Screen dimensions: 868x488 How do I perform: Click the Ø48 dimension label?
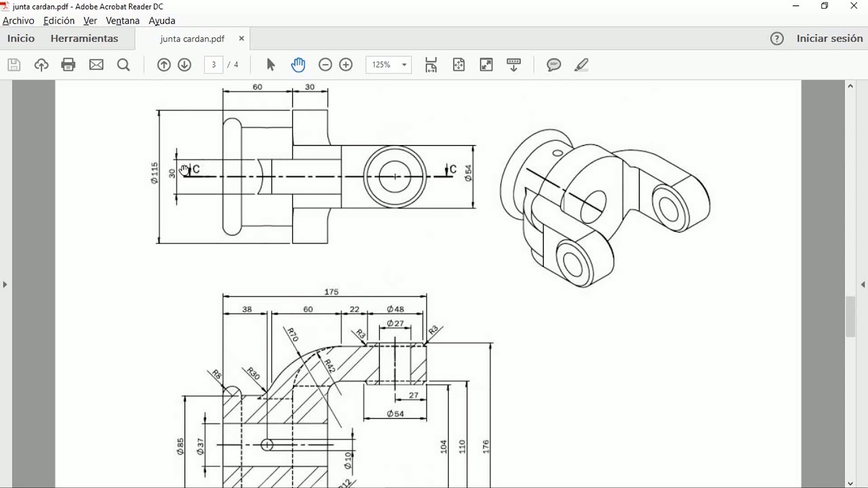pyautogui.click(x=395, y=310)
